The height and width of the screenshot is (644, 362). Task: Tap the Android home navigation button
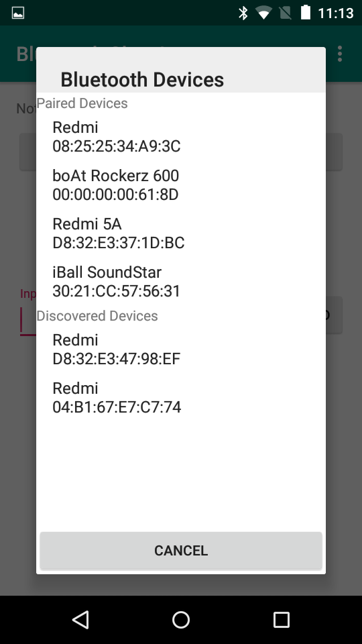pos(181,619)
